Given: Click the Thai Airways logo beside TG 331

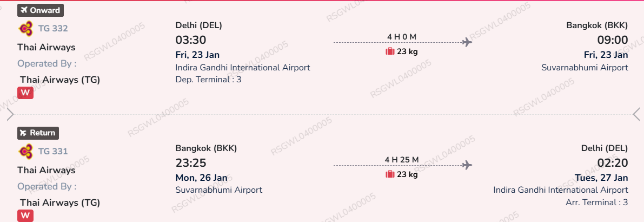Looking at the screenshot, I should coord(25,151).
